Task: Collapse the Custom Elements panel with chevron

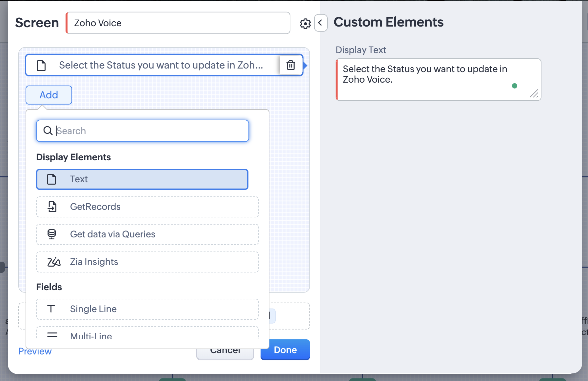Action: [321, 23]
